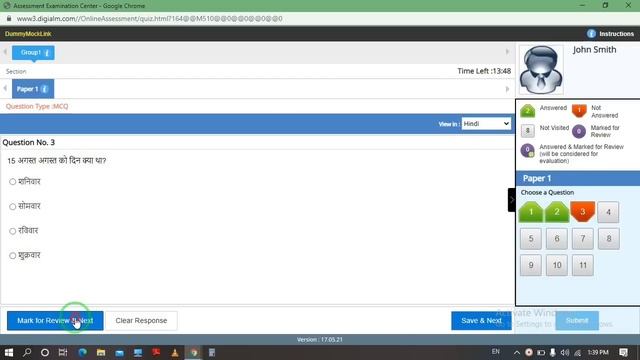
Task: Switch to the Group1 tab
Action: click(x=33, y=53)
